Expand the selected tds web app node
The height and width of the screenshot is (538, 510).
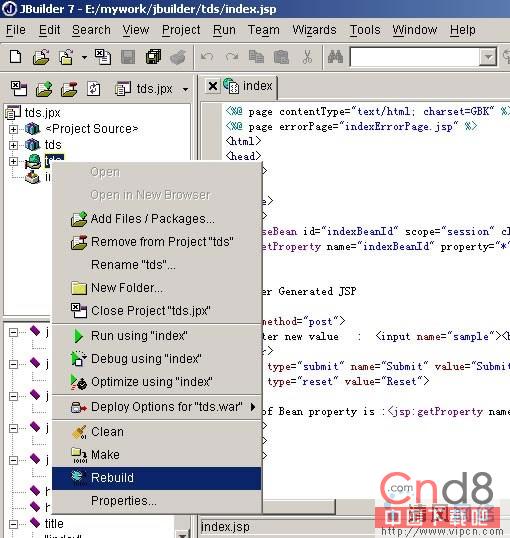point(13,161)
